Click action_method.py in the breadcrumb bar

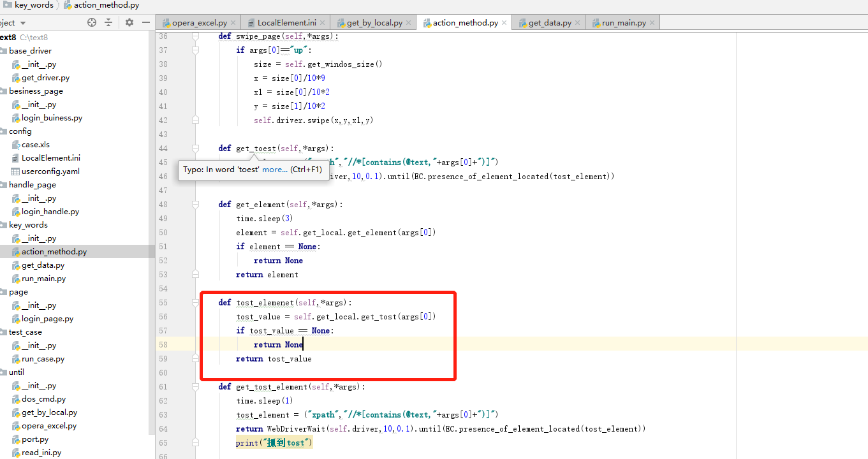[106, 5]
